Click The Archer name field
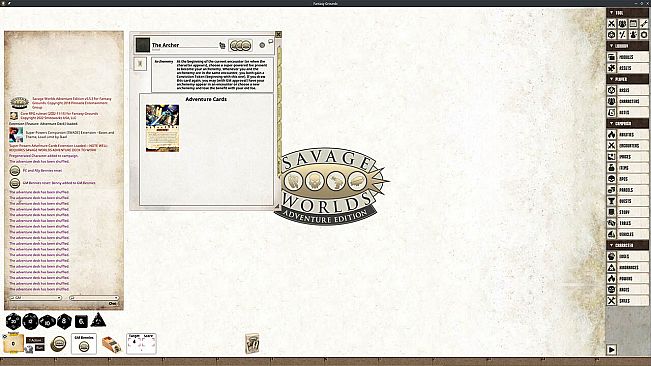This screenshot has width=651, height=366. [185, 45]
